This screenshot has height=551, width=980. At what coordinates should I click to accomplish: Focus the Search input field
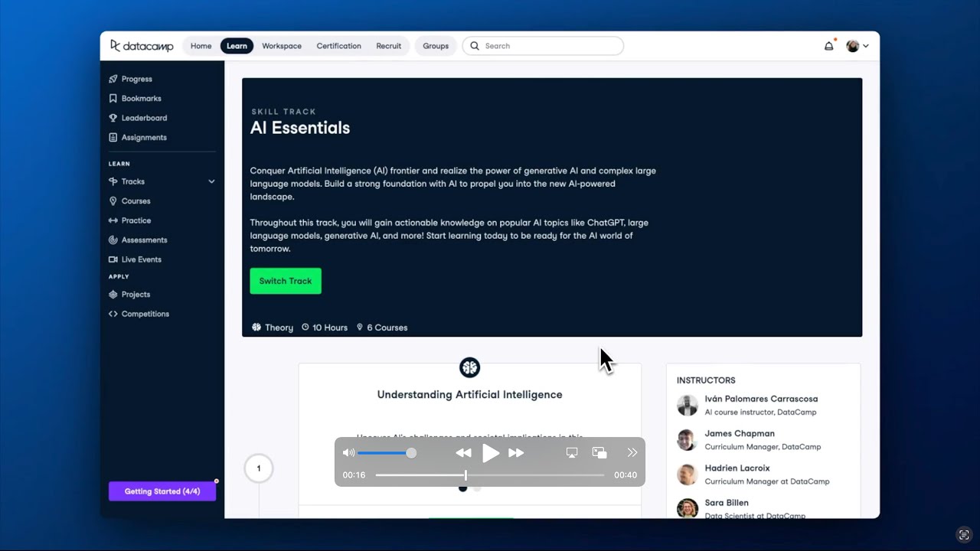pos(543,46)
